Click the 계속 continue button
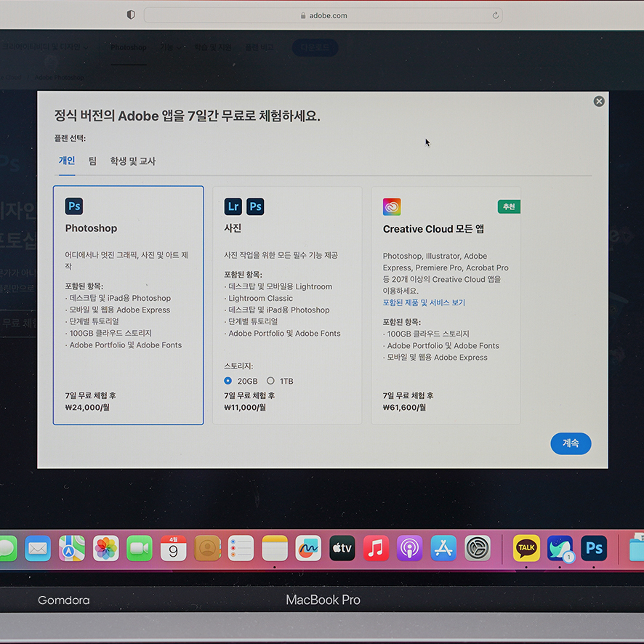The image size is (644, 644). click(571, 443)
